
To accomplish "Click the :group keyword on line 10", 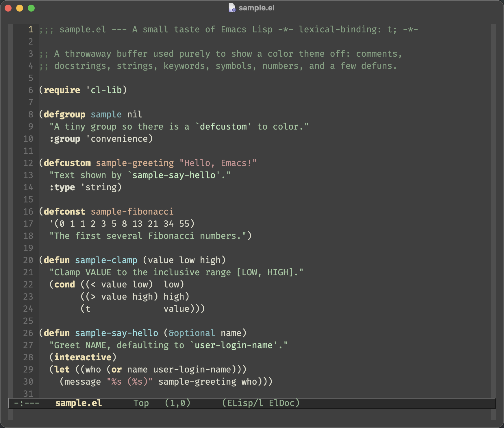I will pos(65,139).
